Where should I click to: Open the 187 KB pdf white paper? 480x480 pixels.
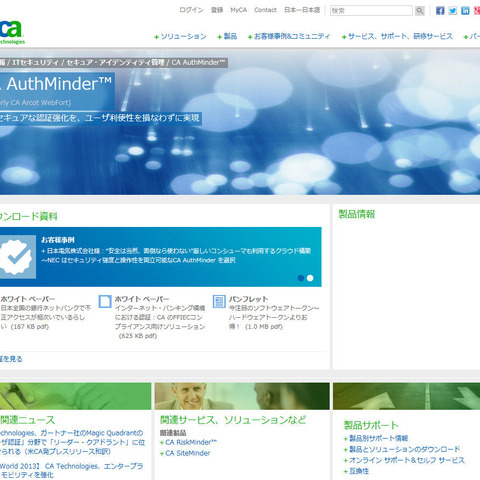(46, 317)
